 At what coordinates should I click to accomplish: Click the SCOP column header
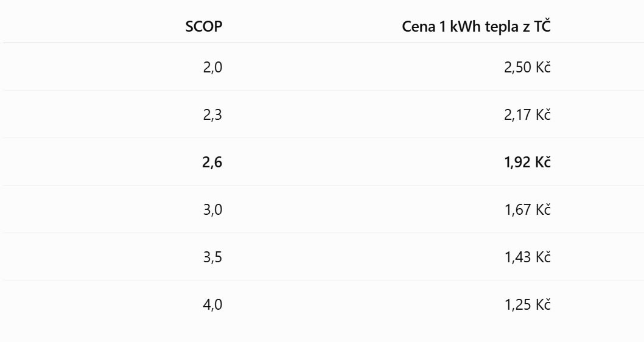pos(204,26)
